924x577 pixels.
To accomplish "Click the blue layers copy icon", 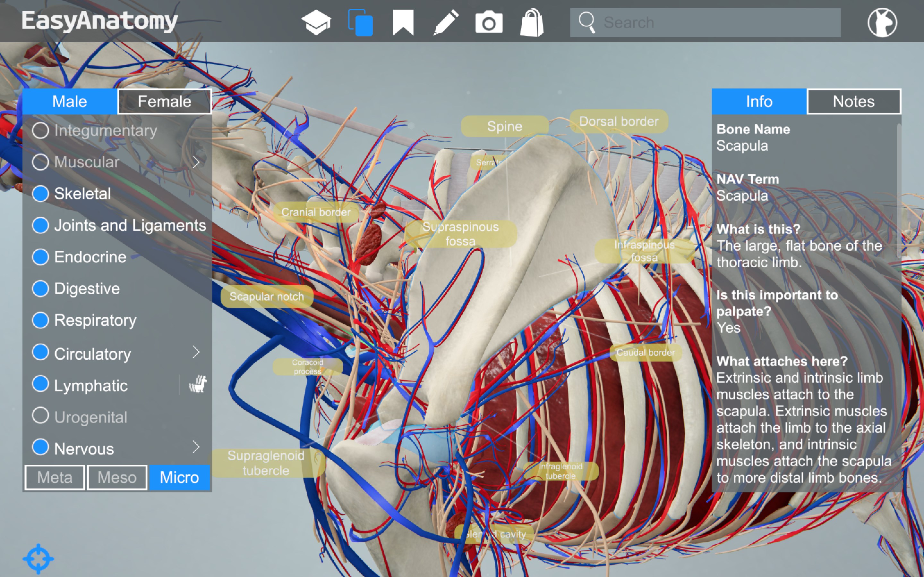I will pyautogui.click(x=360, y=23).
